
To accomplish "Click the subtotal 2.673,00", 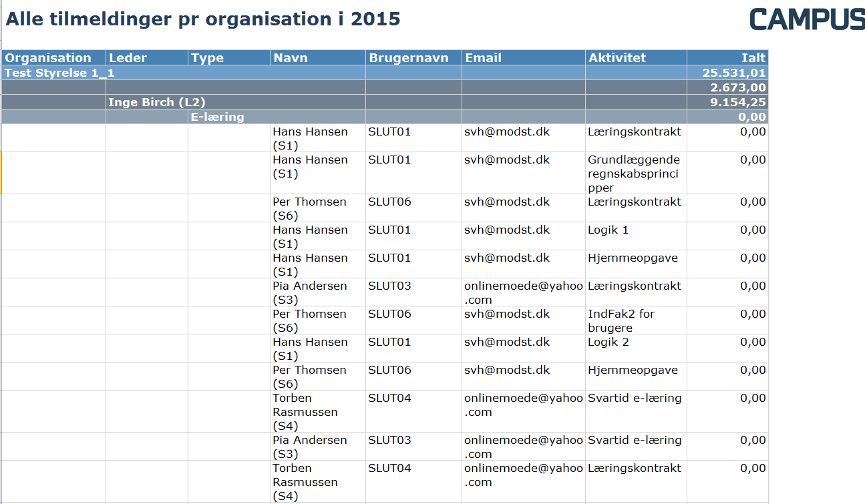I will [737, 87].
